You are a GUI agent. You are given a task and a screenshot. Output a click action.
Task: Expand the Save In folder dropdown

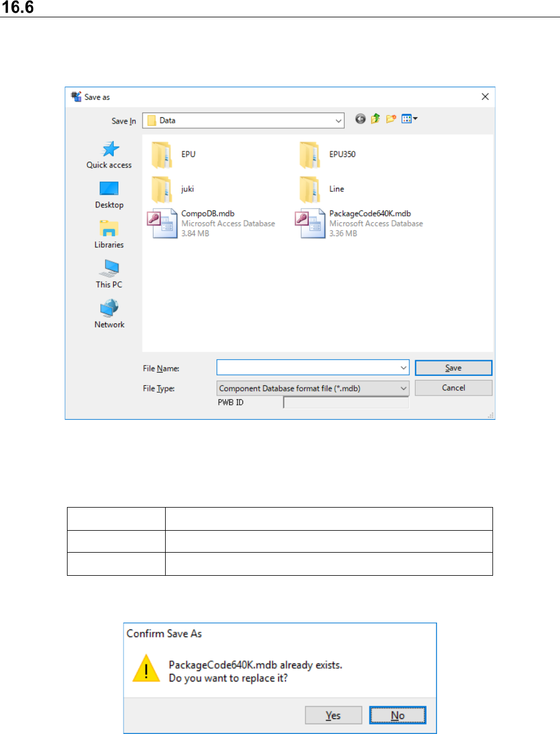tap(338, 121)
